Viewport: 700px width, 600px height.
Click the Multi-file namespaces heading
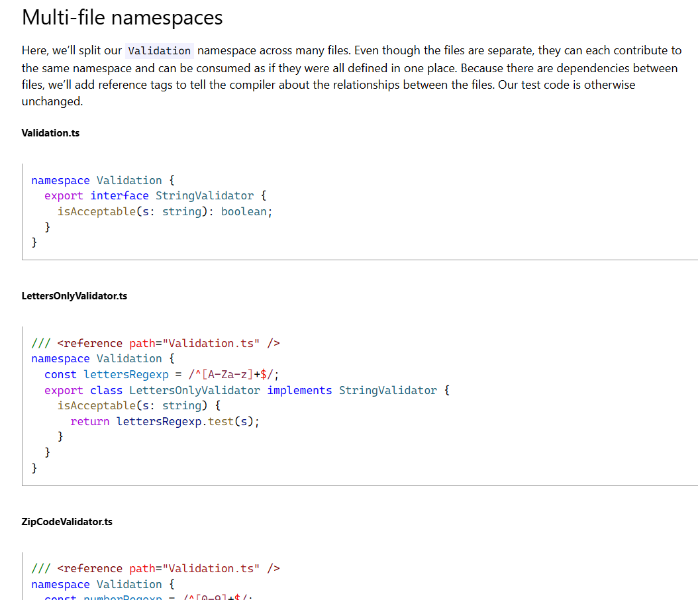(x=122, y=18)
